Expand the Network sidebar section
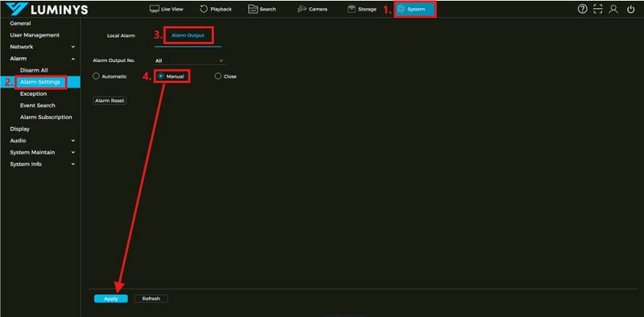644x317 pixels. coord(73,47)
